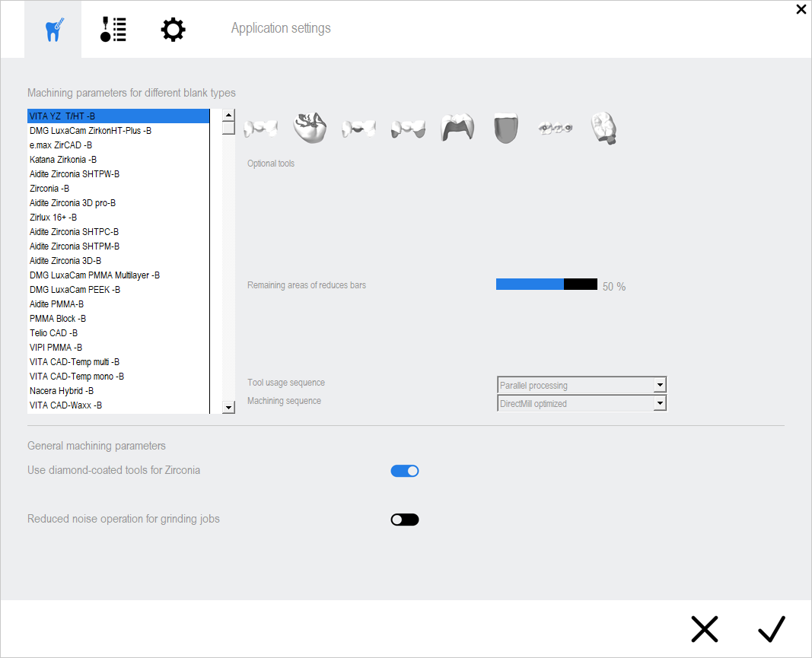
Task: Select the molar with fissures icon
Action: pyautogui.click(x=310, y=127)
